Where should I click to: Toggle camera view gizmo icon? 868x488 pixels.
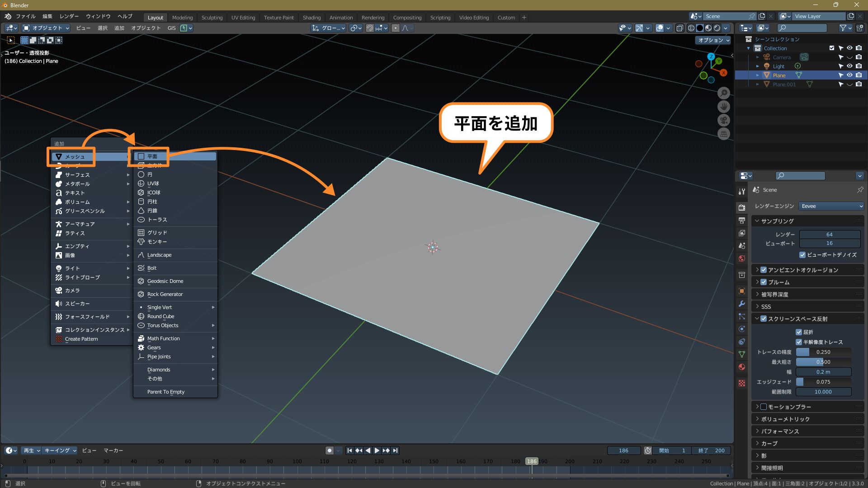(x=724, y=121)
